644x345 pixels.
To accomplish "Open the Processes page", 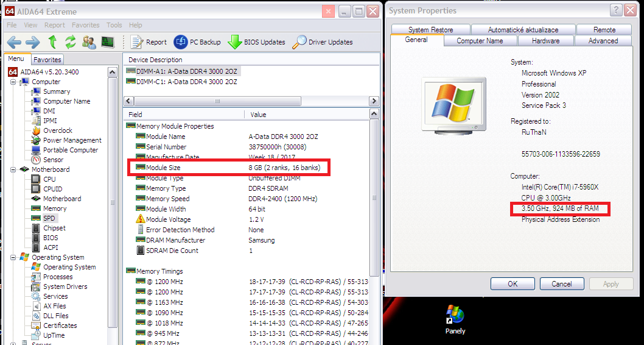I will 58,277.
